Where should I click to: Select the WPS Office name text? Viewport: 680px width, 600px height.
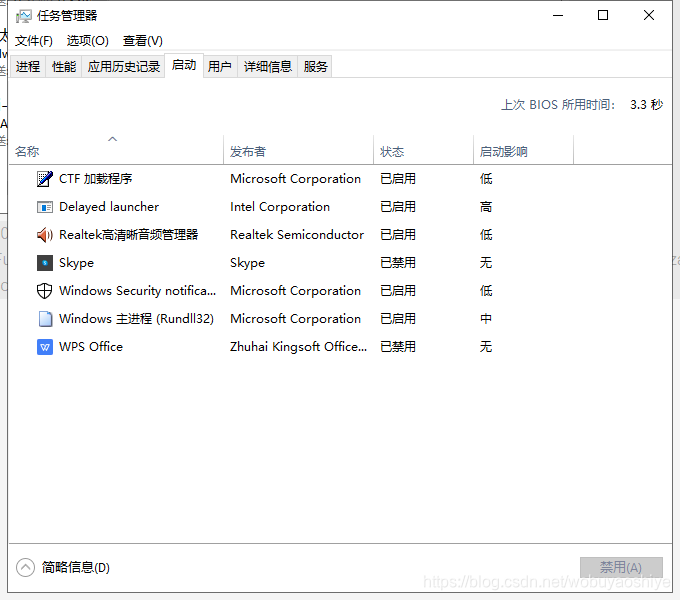[x=91, y=347]
